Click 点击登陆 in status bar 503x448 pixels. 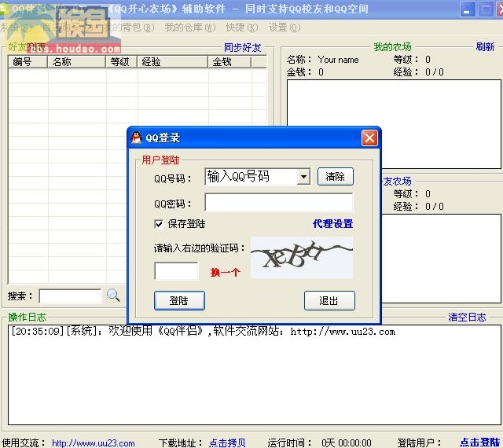point(479,442)
